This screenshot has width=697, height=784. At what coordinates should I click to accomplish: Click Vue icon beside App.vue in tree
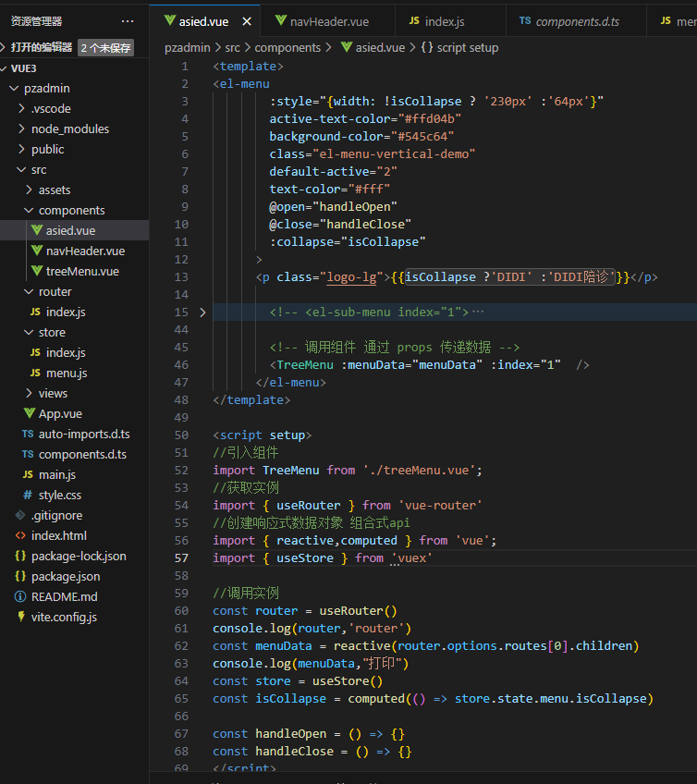click(x=30, y=413)
